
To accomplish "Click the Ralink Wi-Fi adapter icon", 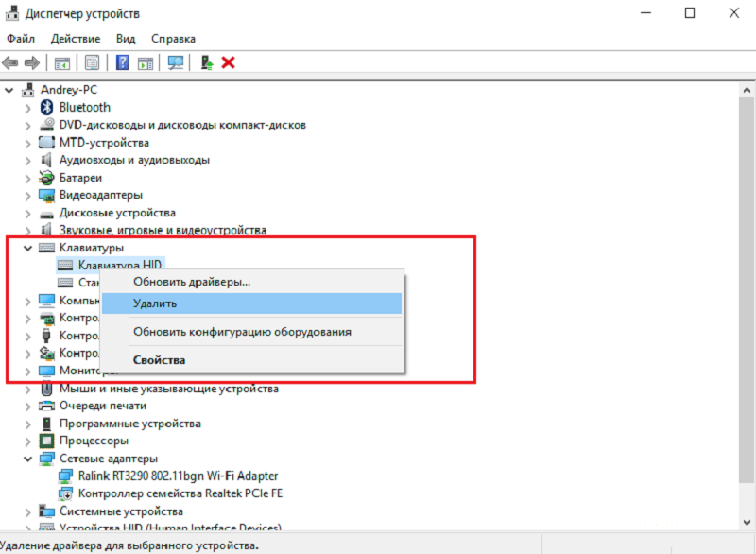I will (65, 476).
